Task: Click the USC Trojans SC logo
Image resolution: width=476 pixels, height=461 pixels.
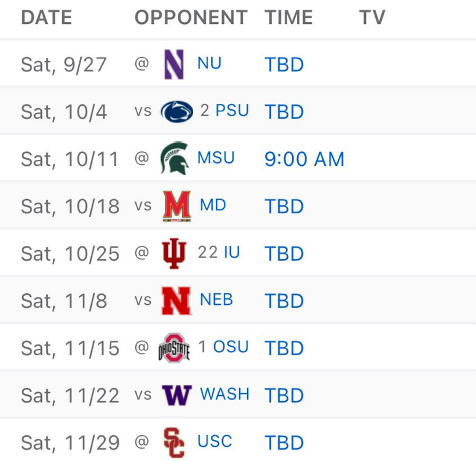Action: tap(175, 443)
